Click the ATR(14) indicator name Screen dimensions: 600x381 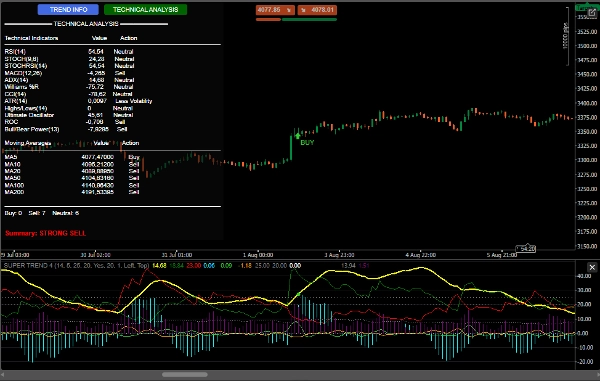point(16,101)
